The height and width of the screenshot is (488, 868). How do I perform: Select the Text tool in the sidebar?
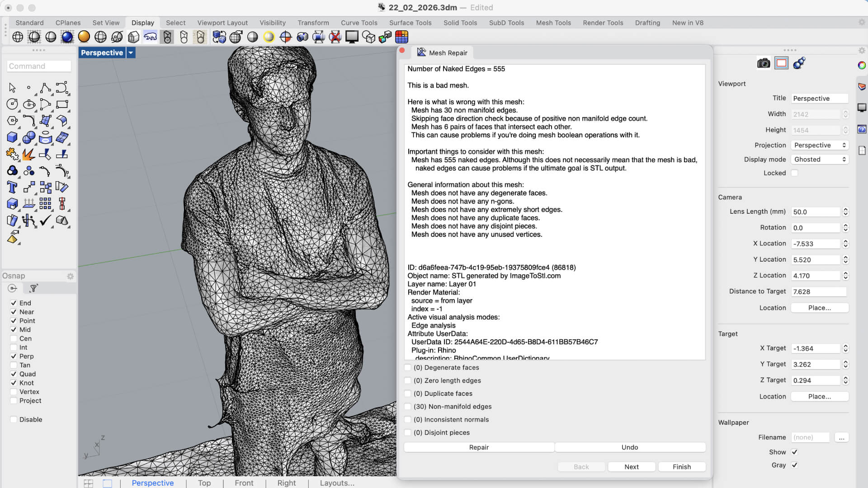[12, 188]
